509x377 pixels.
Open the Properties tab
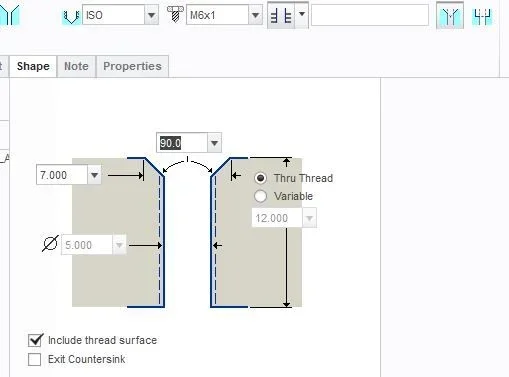click(x=132, y=66)
